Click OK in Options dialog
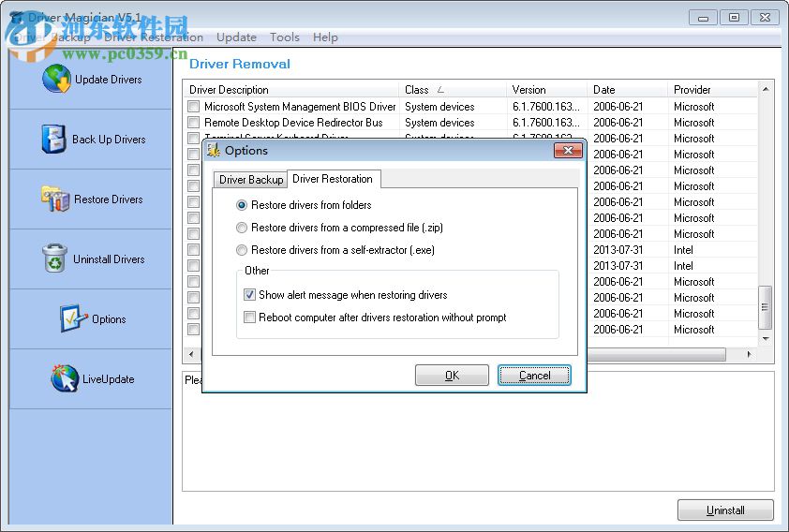This screenshot has height=532, width=789. pos(452,375)
